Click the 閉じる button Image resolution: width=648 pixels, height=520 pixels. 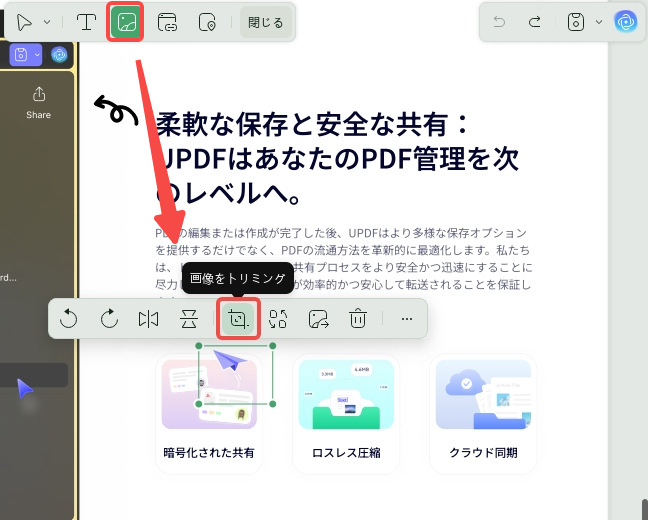click(266, 22)
